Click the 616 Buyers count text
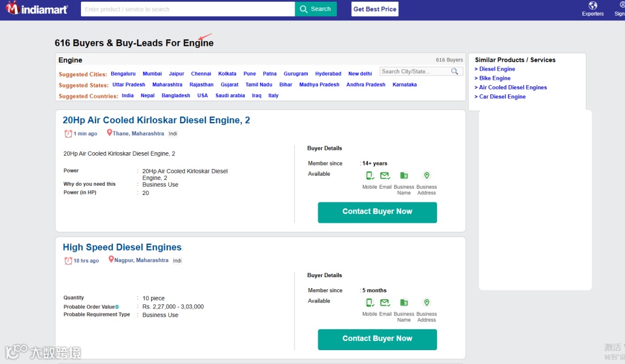The image size is (625, 364). [x=449, y=60]
